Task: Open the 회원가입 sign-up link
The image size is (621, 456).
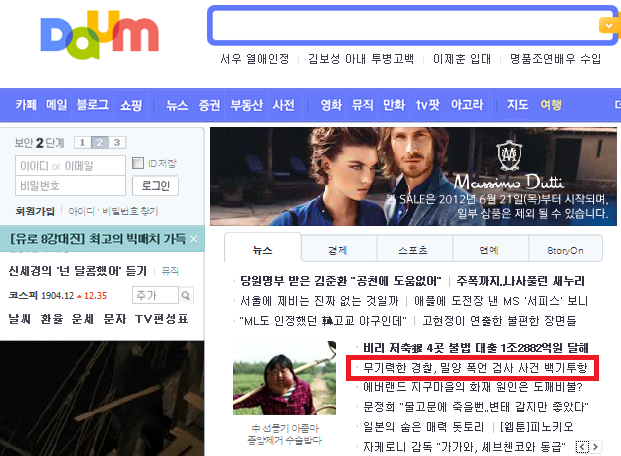Action: 35,211
